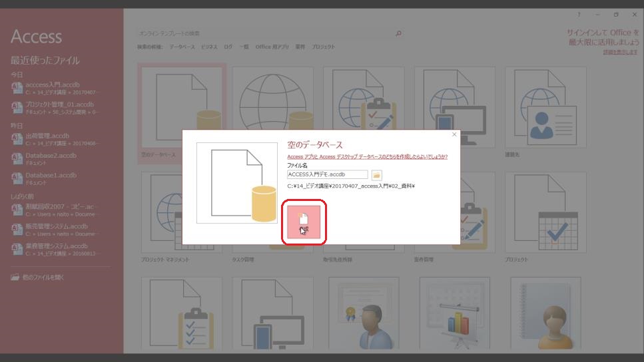This screenshot has height=362, width=644.
Task: Select the 業務 suggested search term
Action: [300, 47]
